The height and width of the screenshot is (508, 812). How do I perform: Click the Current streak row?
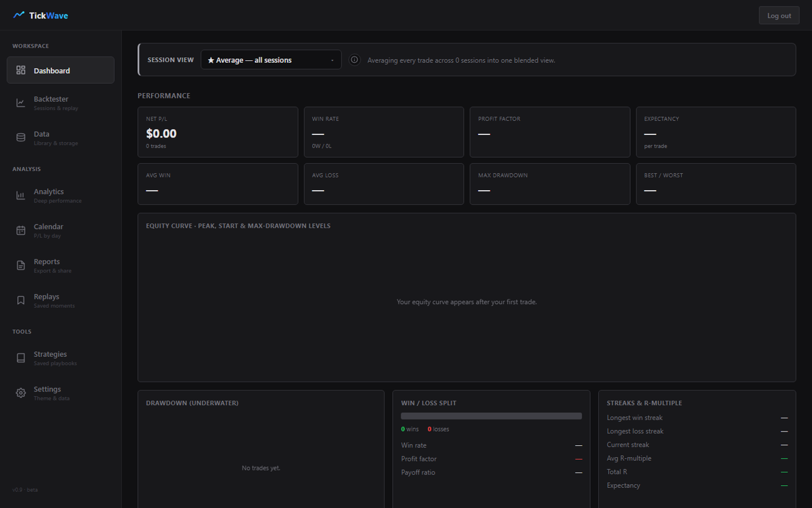tap(697, 445)
